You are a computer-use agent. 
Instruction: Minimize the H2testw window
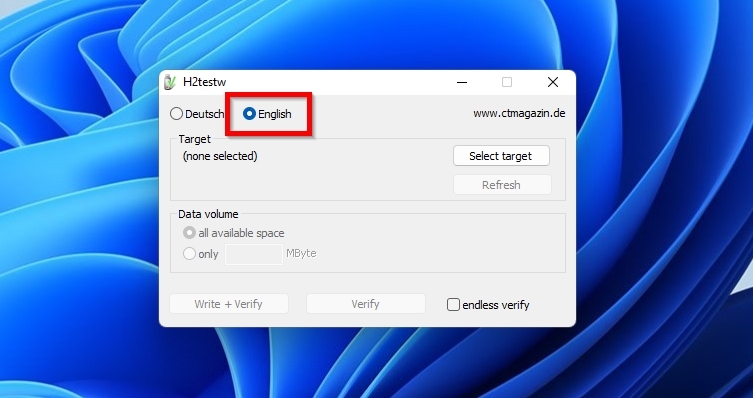(x=462, y=83)
